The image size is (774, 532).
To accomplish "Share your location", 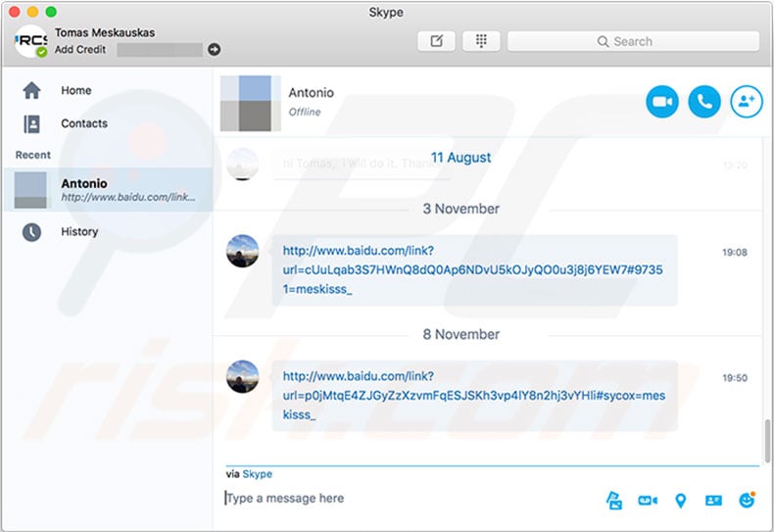I will [680, 501].
